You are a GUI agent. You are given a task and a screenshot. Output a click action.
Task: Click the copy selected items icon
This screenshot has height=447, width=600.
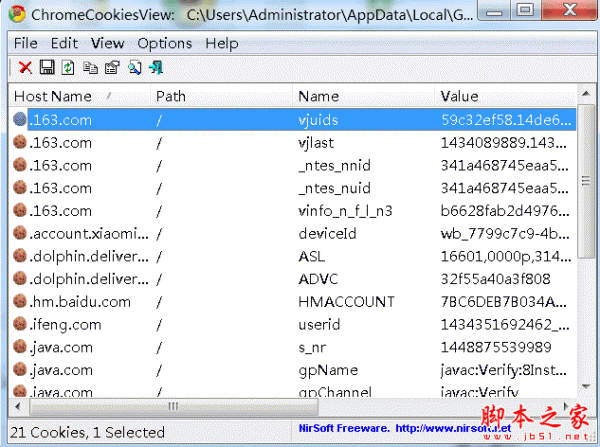tap(91, 68)
